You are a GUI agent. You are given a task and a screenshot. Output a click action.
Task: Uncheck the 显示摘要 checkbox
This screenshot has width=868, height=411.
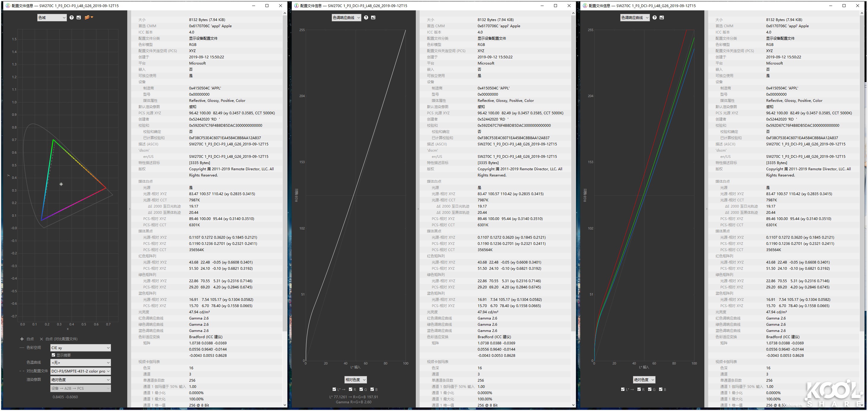point(54,355)
